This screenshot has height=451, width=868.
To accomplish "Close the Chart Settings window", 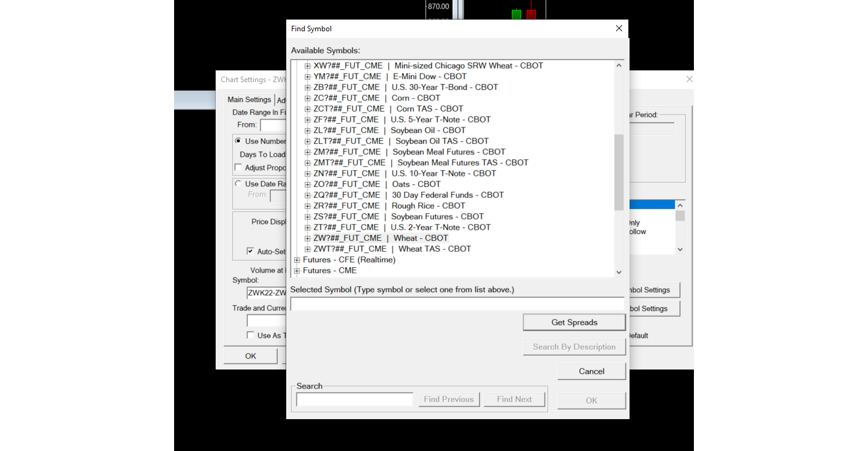I will [x=689, y=79].
